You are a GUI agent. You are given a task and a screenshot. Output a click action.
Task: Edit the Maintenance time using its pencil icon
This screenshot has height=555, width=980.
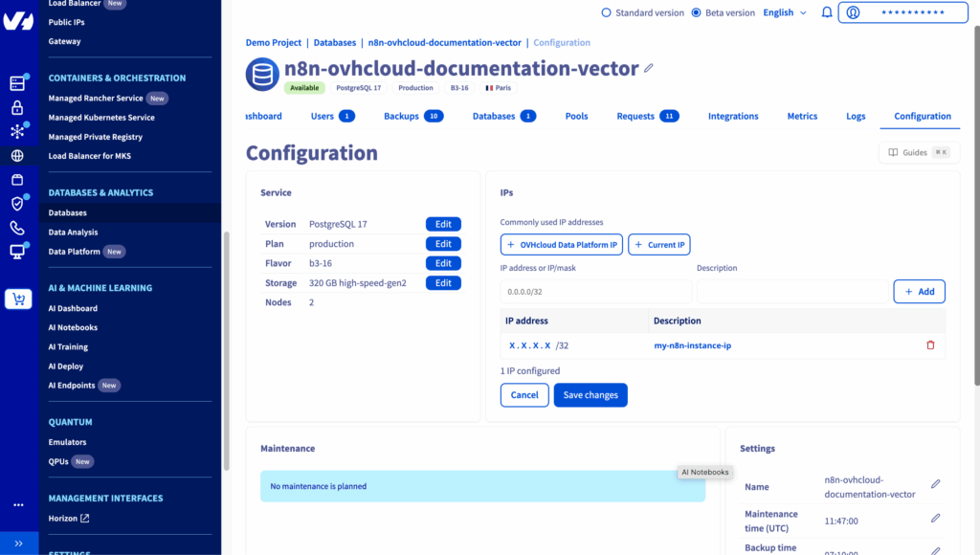(x=935, y=518)
